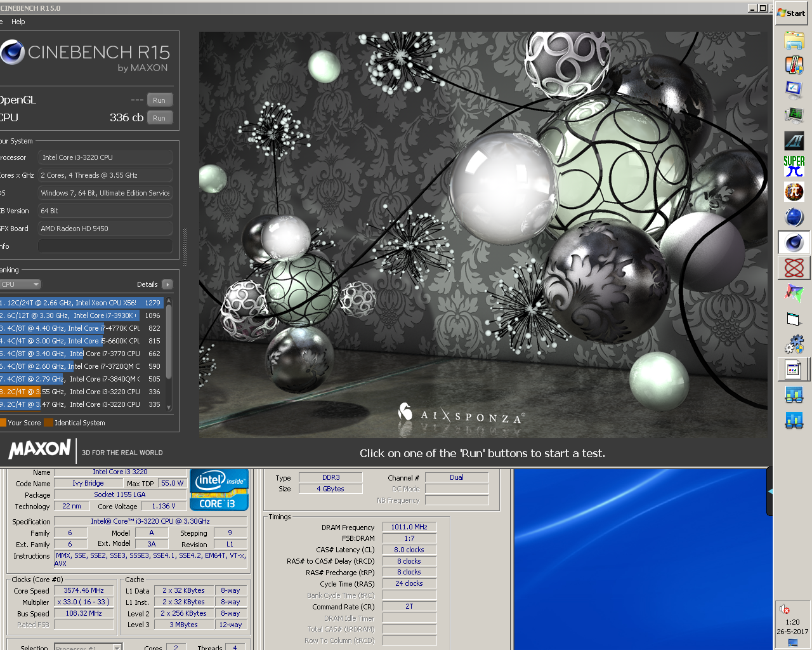This screenshot has width=812, height=650.
Task: Click the muted volume tray icon
Action: [785, 609]
